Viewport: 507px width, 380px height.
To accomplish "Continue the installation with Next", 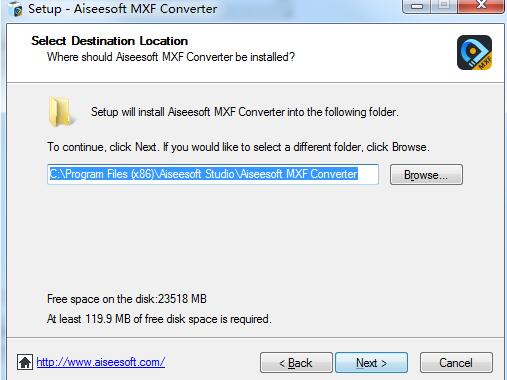I will (x=371, y=363).
